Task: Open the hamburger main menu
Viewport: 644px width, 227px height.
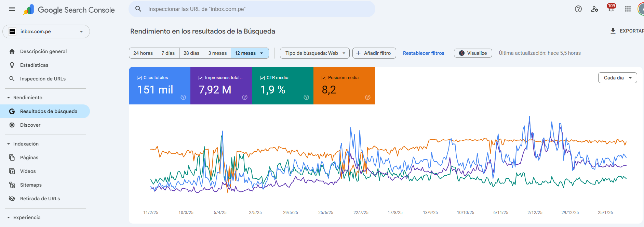Action: [x=12, y=9]
